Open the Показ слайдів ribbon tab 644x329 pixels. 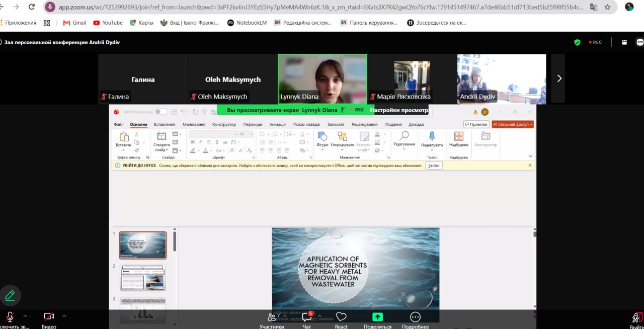pyautogui.click(x=306, y=124)
